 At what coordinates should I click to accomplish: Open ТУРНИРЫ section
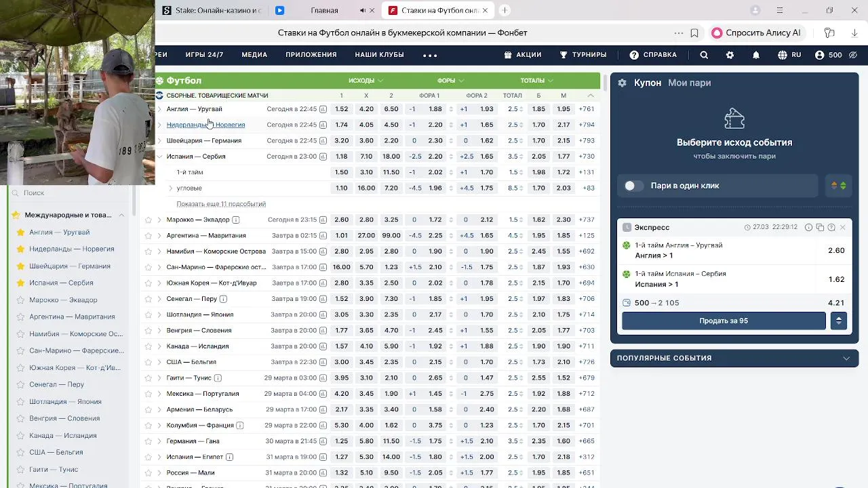click(x=583, y=55)
